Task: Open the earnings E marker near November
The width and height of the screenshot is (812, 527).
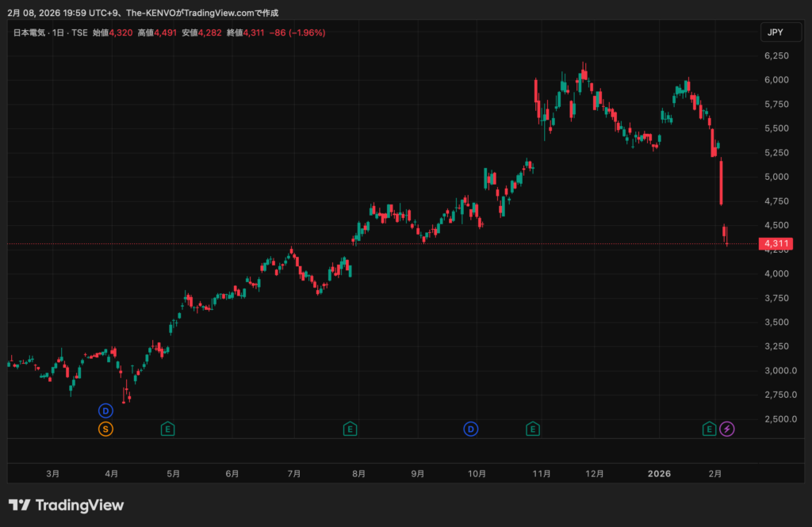Action: (x=534, y=430)
